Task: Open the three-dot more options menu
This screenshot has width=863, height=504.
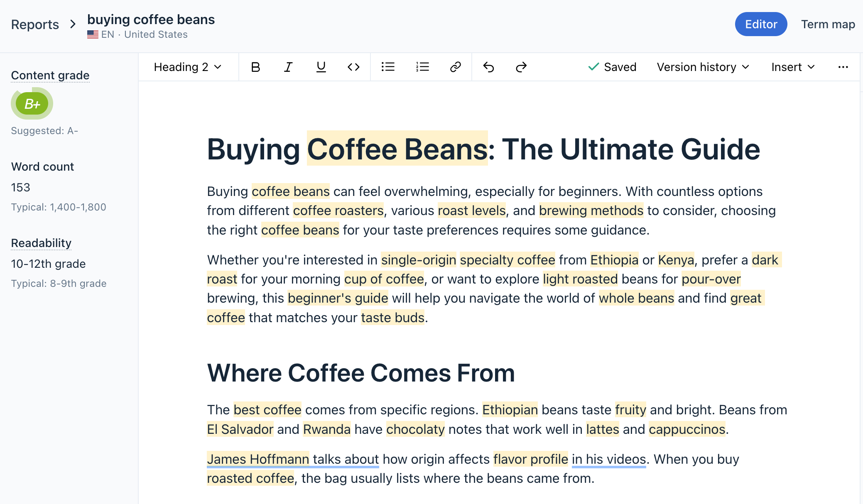Action: click(843, 67)
